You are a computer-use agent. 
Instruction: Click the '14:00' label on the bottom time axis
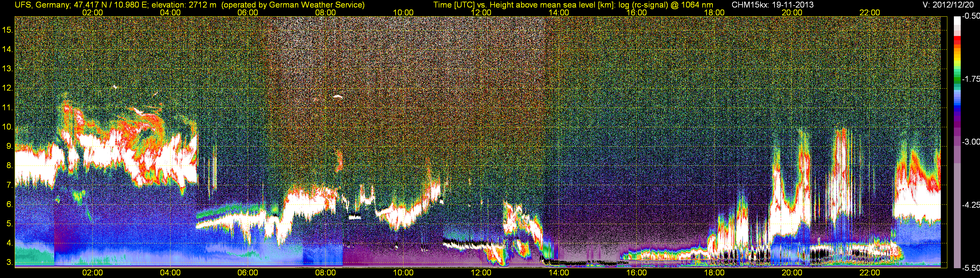559,273
